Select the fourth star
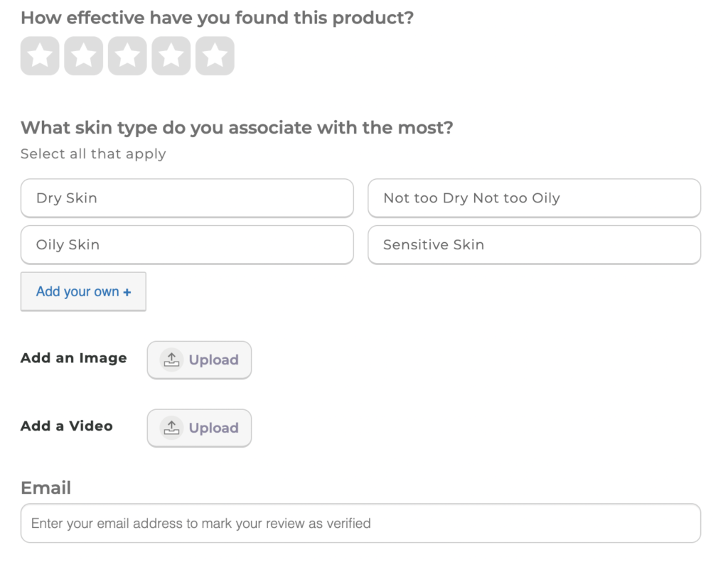This screenshot has width=728, height=562. (x=171, y=55)
